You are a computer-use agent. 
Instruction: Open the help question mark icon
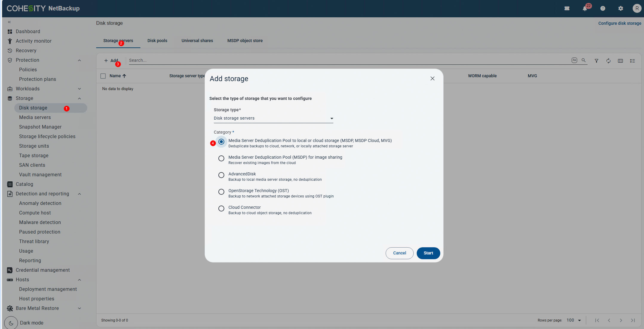point(603,8)
